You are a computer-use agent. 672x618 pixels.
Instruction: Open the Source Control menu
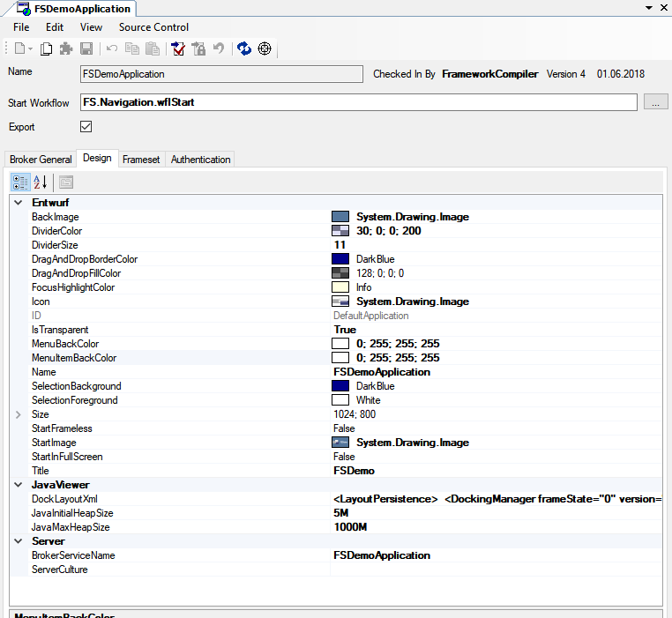153,27
